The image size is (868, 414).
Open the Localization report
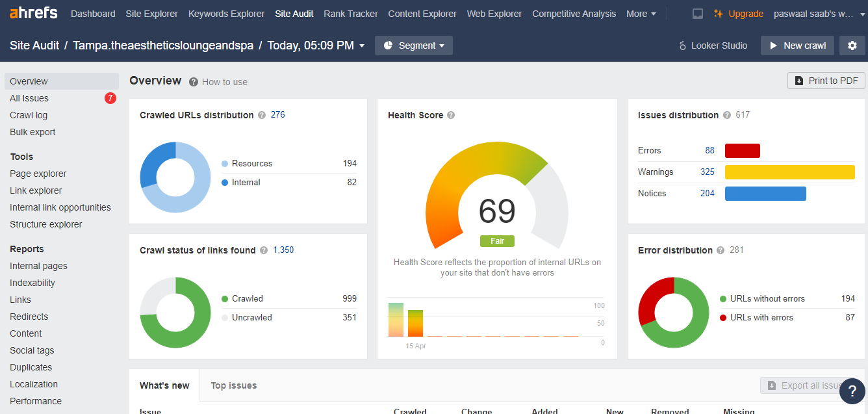click(x=34, y=384)
